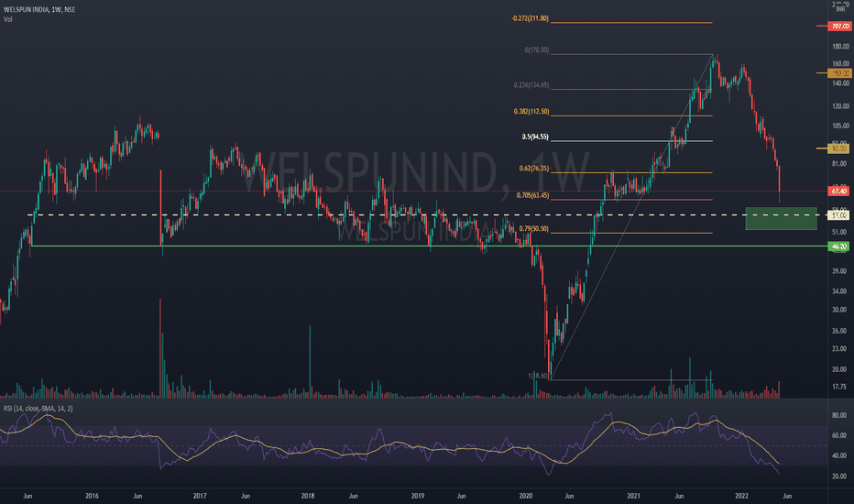Select the 0.79(50.50) Fibonacci level label

point(533,229)
